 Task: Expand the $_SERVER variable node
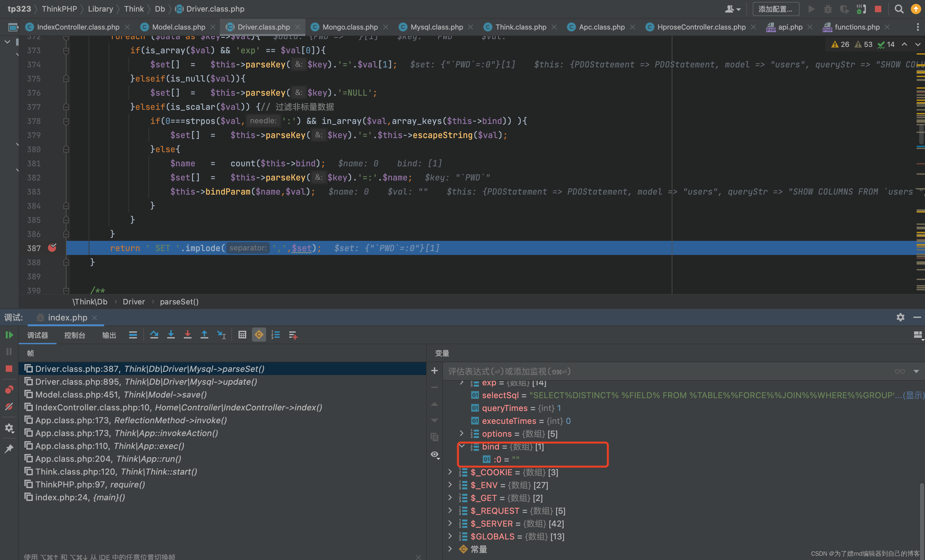click(450, 523)
